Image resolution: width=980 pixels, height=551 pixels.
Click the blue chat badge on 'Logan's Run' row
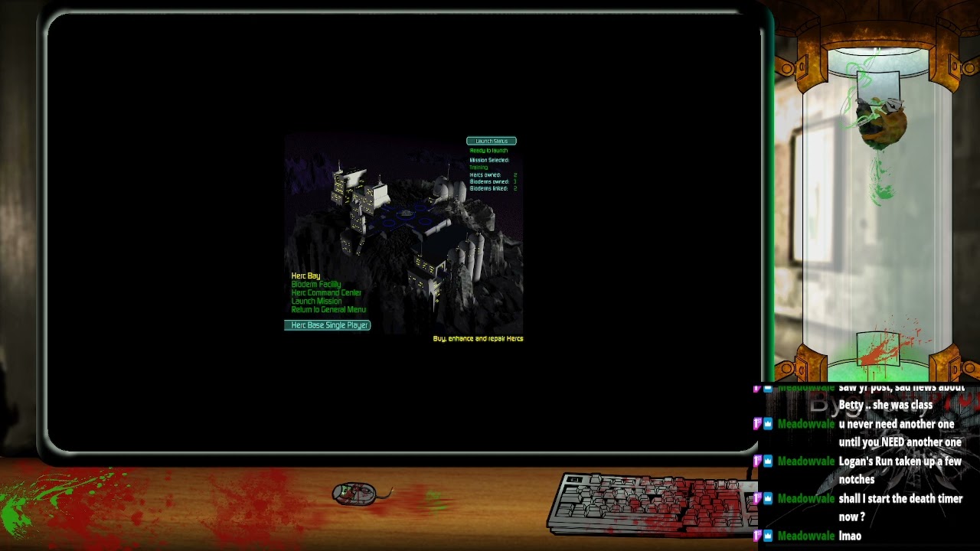[x=768, y=461]
